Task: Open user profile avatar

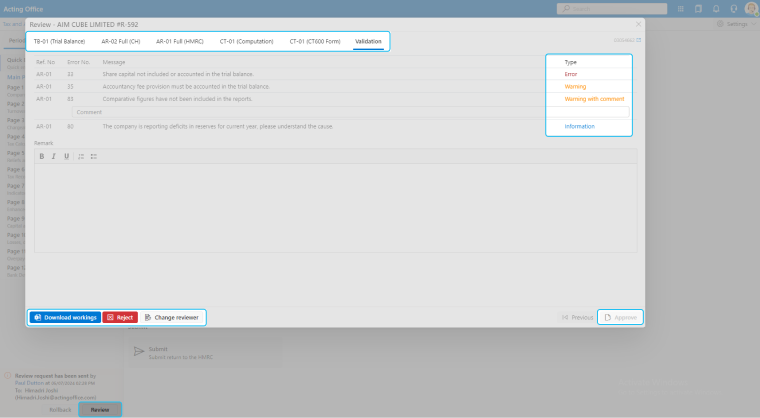Action: click(x=750, y=9)
